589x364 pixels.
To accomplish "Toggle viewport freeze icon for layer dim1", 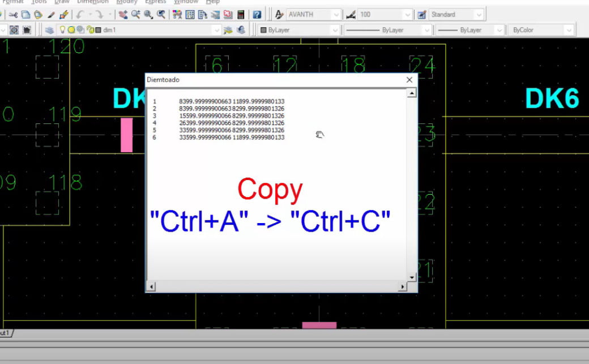I will pyautogui.click(x=80, y=30).
